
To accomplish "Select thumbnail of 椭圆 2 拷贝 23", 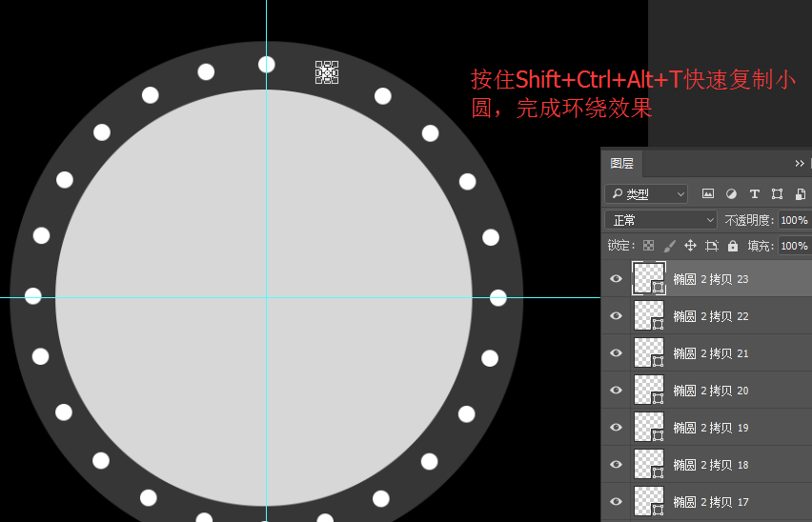I will [x=649, y=278].
